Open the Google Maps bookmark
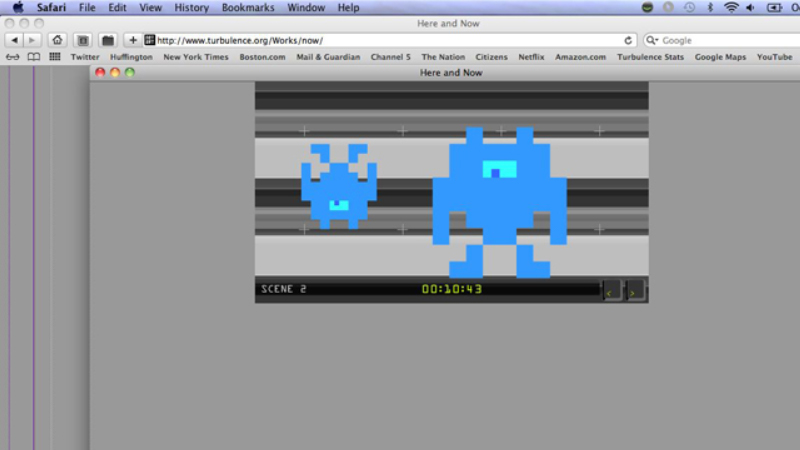The image size is (800, 450). [720, 57]
